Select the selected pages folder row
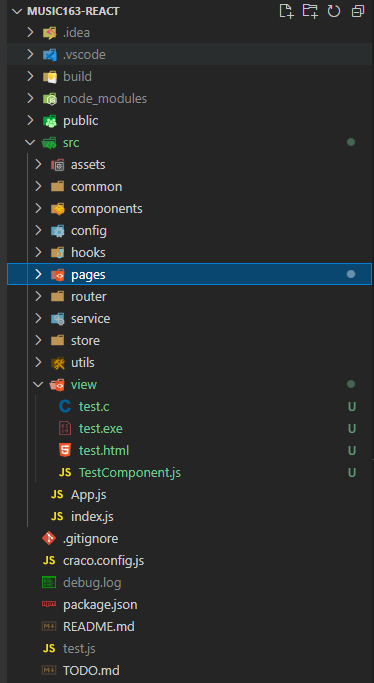The width and height of the screenshot is (374, 683). pyautogui.click(x=189, y=274)
